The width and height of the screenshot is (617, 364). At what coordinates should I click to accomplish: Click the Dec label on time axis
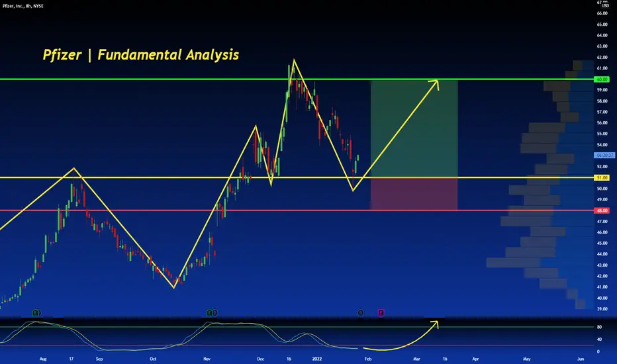point(260,359)
